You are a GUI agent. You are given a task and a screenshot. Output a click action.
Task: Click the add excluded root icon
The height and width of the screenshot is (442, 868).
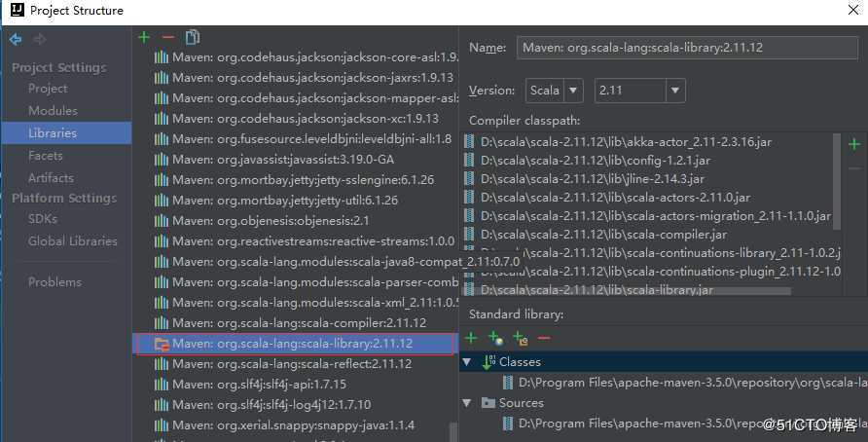(x=521, y=338)
